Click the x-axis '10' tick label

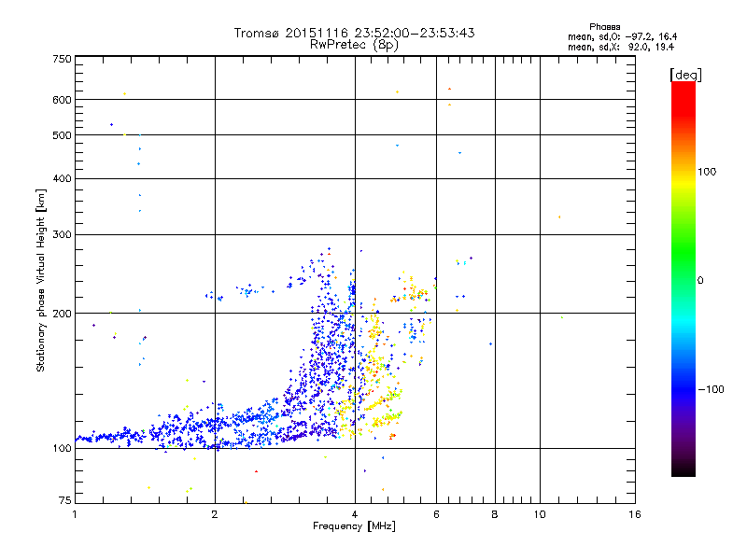pyautogui.click(x=540, y=514)
